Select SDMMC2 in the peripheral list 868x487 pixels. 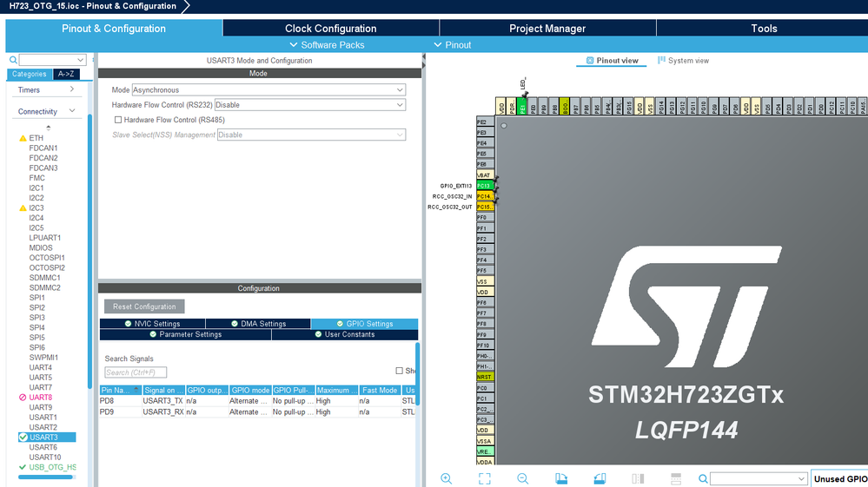(44, 287)
